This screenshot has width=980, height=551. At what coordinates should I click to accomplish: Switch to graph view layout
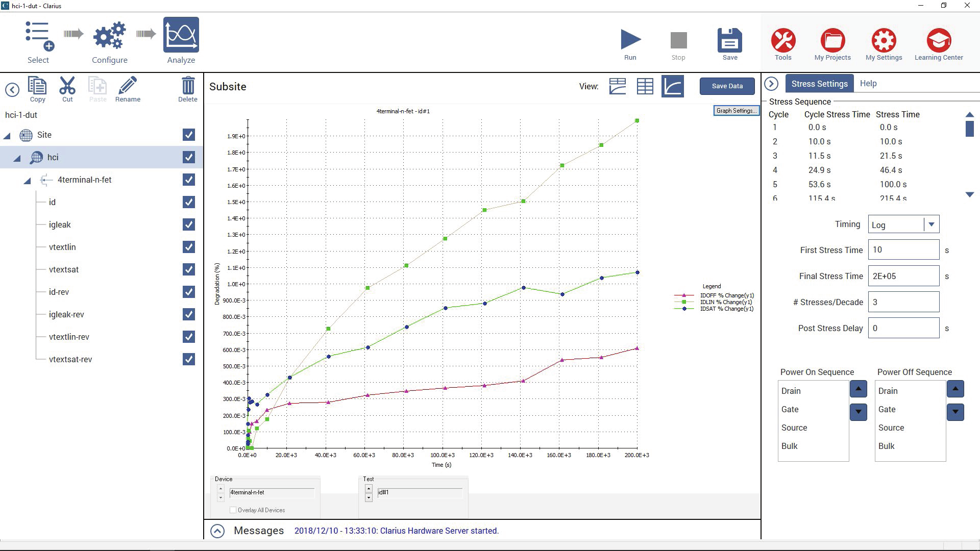tap(672, 86)
